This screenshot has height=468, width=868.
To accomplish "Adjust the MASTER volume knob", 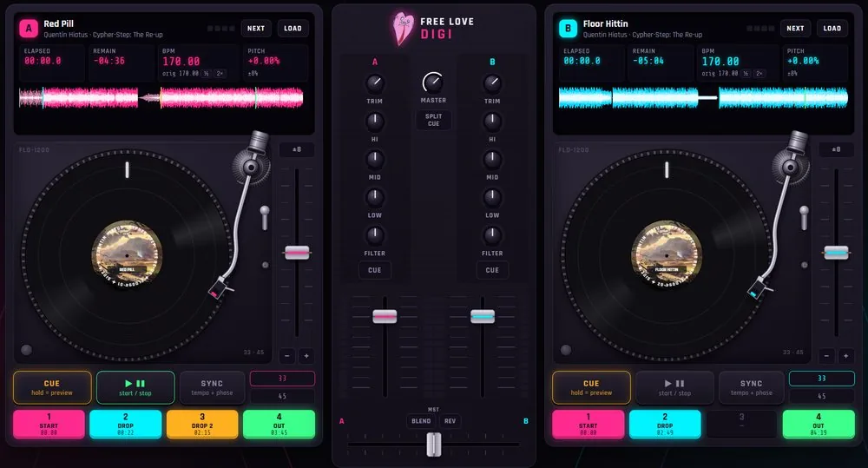I will 433,82.
